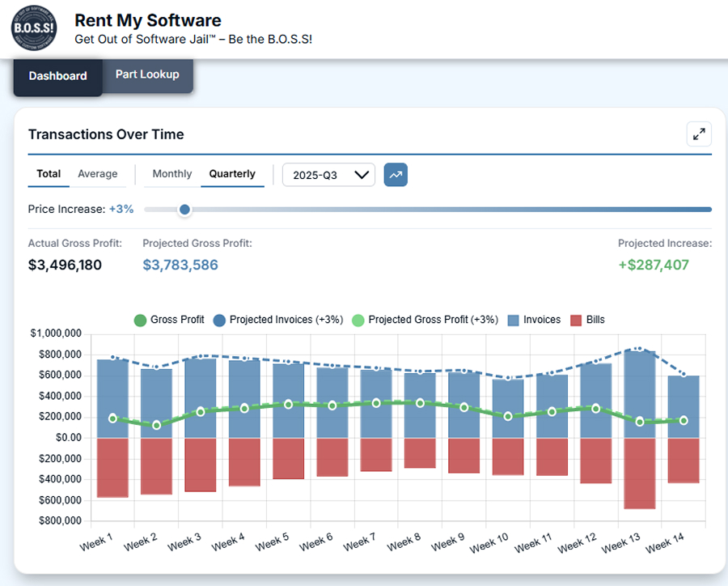Switch to the Part Lookup tab
Viewport: 728px width, 586px height.
coord(146,74)
